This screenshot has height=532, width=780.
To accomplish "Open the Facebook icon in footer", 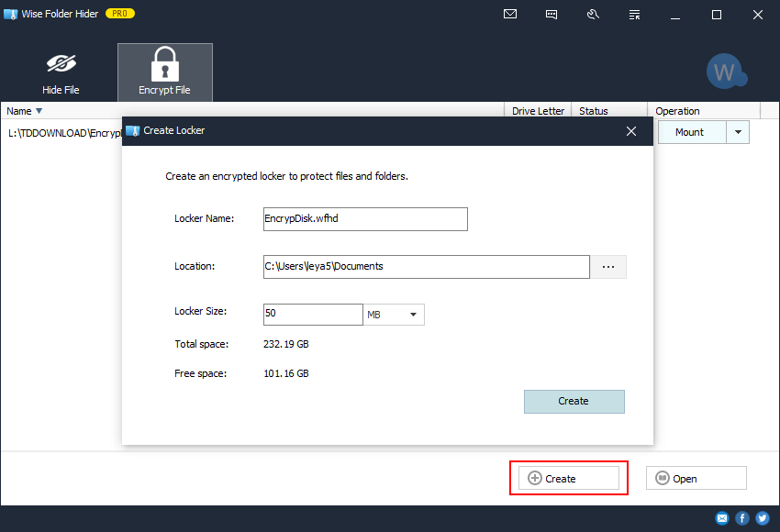I will click(x=742, y=518).
